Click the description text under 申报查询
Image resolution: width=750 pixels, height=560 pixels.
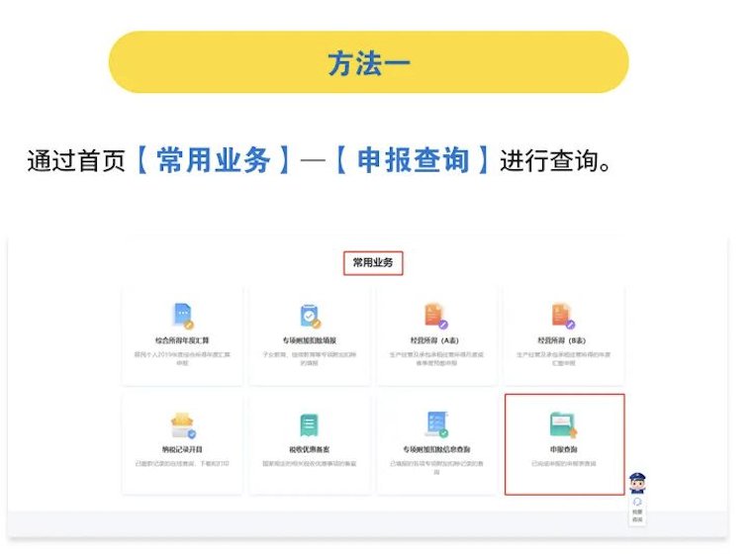tap(564, 462)
